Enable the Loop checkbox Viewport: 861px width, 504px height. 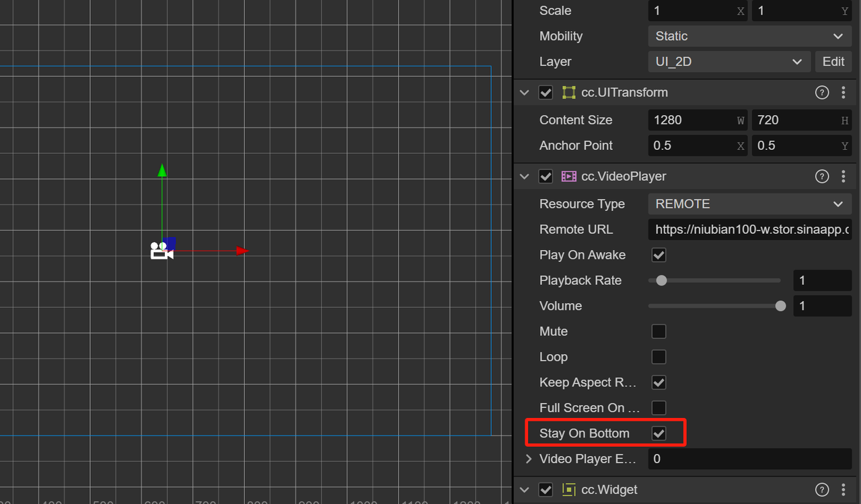[659, 357]
